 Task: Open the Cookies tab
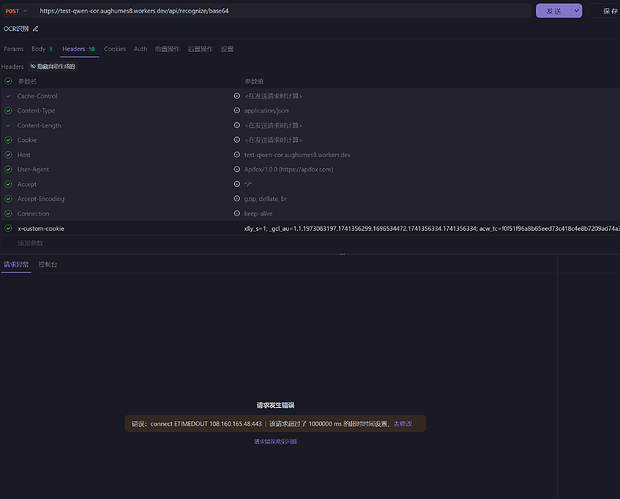click(x=115, y=49)
